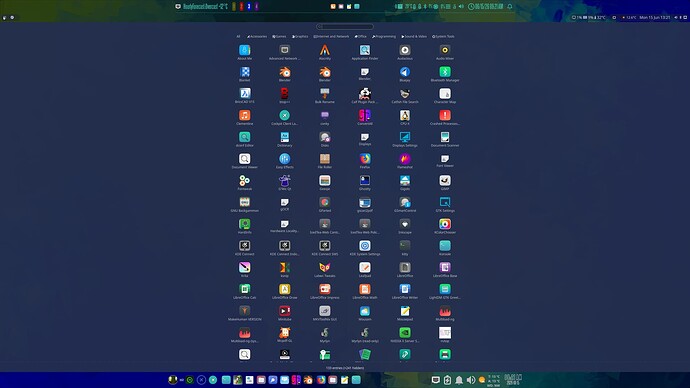
Task: Click the volume speaker in bottom panel
Action: pyautogui.click(x=470, y=380)
